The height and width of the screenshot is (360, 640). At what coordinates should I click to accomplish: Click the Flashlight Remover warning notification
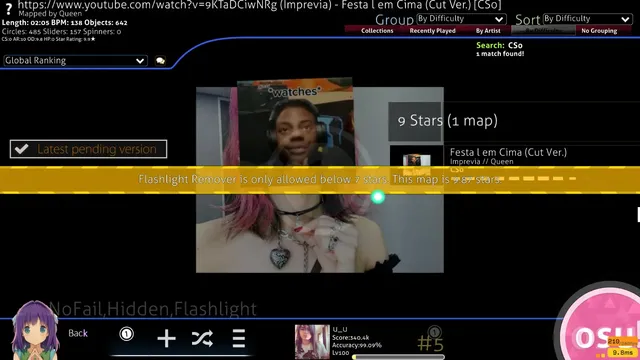point(320,180)
